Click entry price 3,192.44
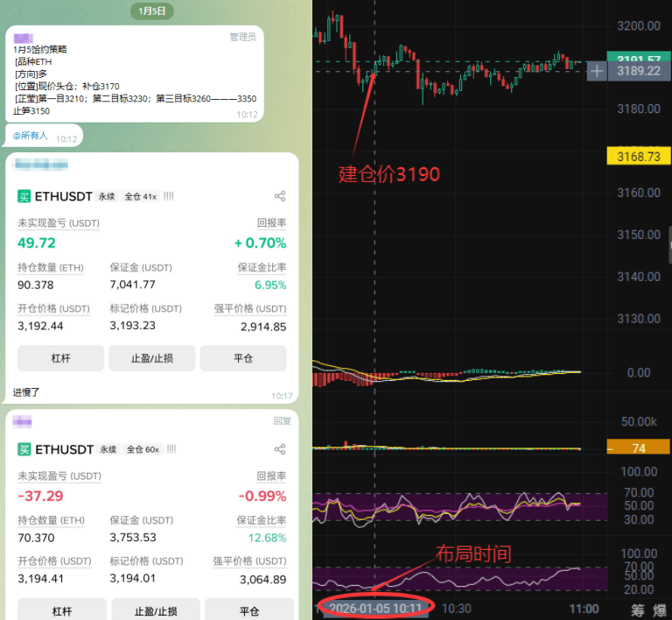This screenshot has height=620, width=672. point(40,327)
